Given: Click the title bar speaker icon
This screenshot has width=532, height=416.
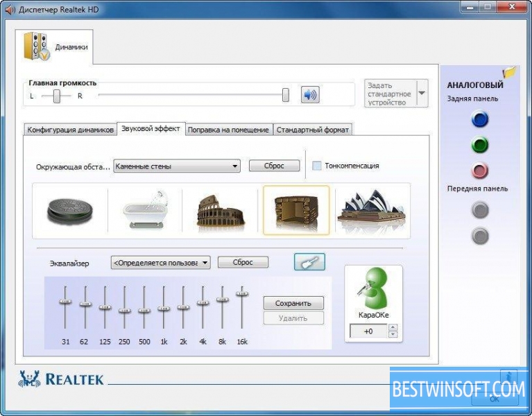Looking at the screenshot, I should coord(10,9).
